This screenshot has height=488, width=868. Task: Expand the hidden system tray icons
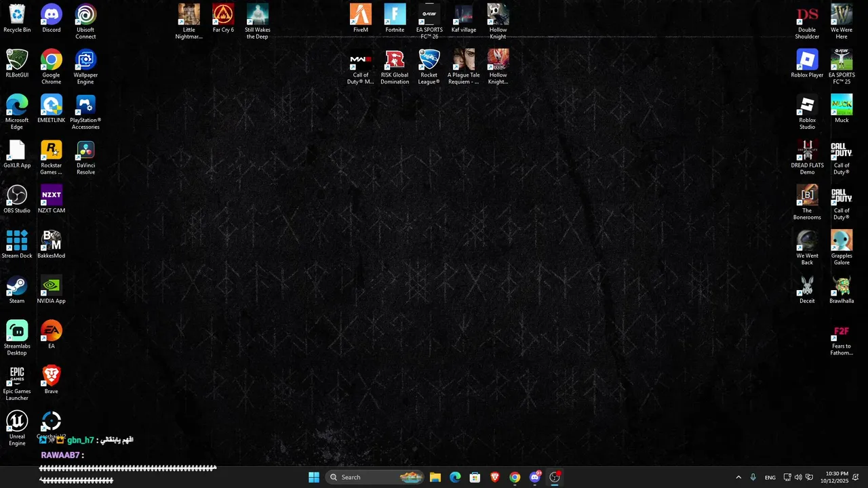(x=738, y=477)
